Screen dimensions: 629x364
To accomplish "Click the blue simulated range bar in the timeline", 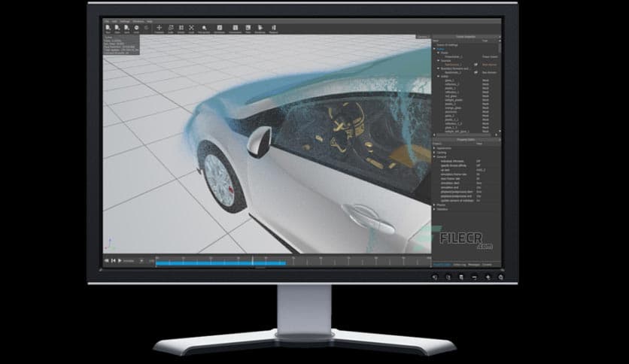I will coord(220,264).
